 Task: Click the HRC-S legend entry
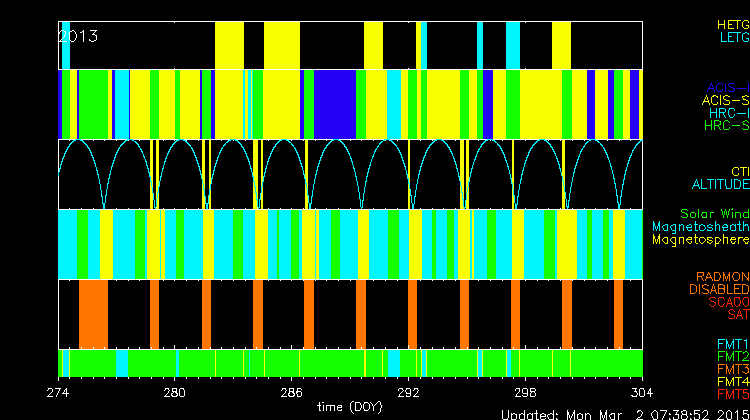[x=726, y=126]
